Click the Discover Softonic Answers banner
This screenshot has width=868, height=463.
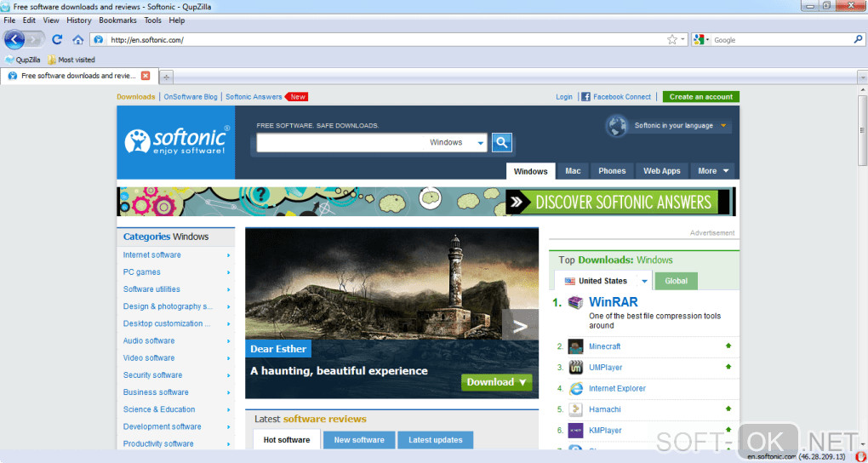point(426,202)
